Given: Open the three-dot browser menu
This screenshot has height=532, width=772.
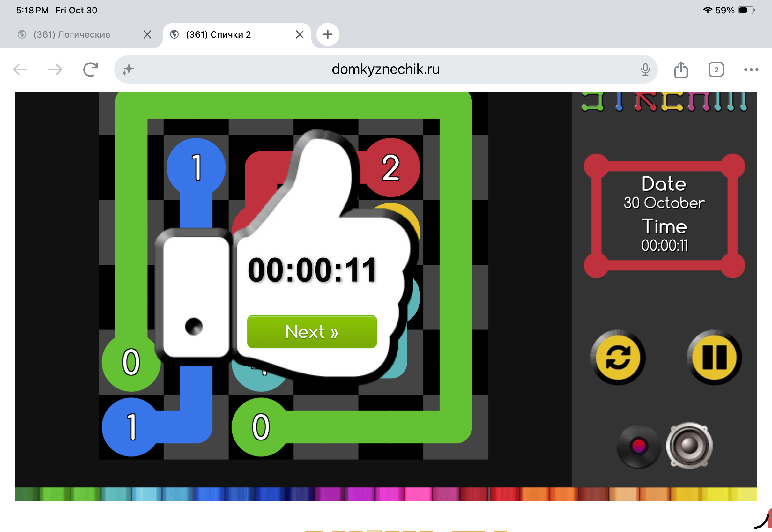Looking at the screenshot, I should (751, 70).
